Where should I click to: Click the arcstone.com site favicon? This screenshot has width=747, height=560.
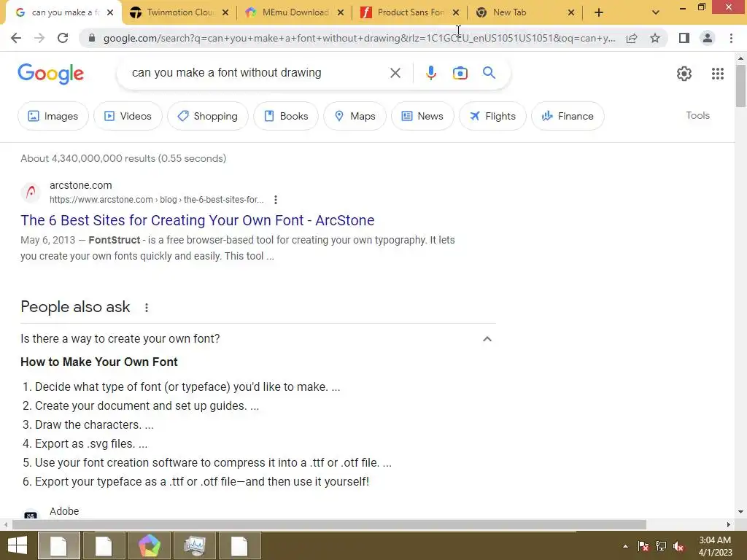[31, 192]
